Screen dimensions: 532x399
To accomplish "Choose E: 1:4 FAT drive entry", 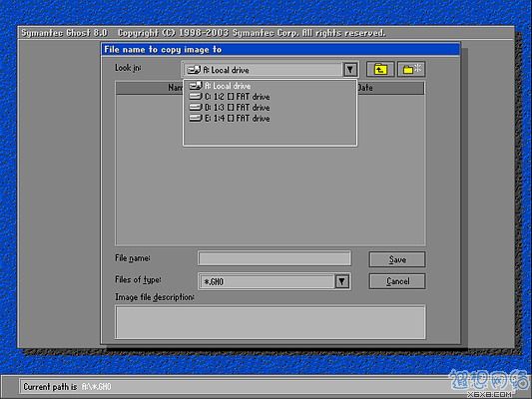I will point(269,119).
